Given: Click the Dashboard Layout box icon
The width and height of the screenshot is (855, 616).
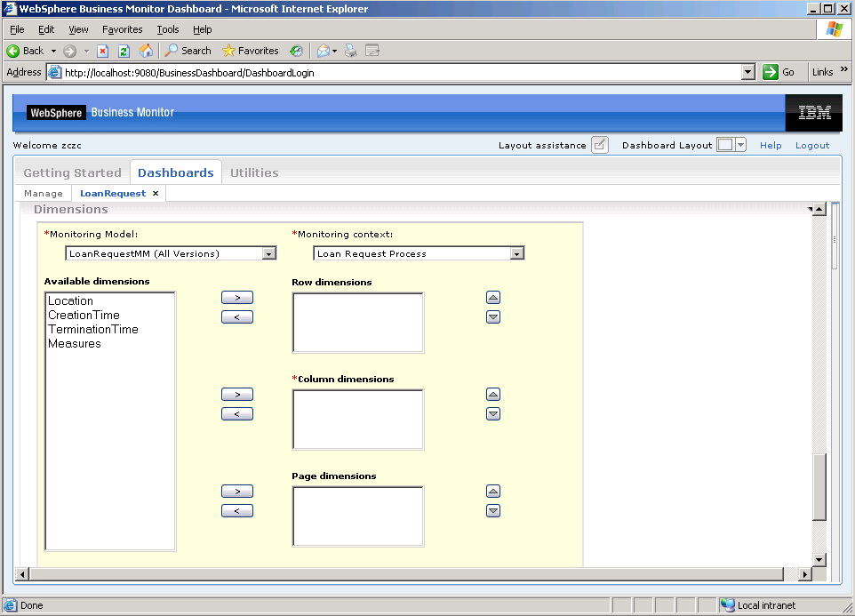Looking at the screenshot, I should (x=725, y=145).
